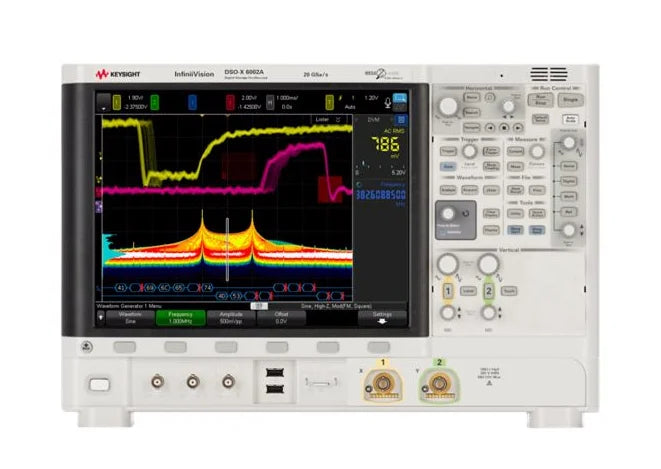Push the Meas key

coord(515,166)
